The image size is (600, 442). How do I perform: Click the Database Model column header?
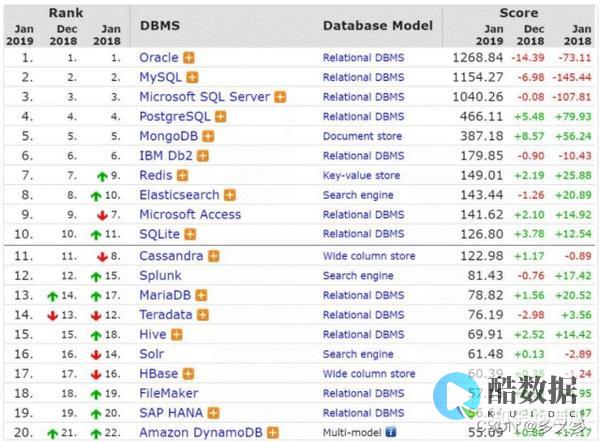378,26
